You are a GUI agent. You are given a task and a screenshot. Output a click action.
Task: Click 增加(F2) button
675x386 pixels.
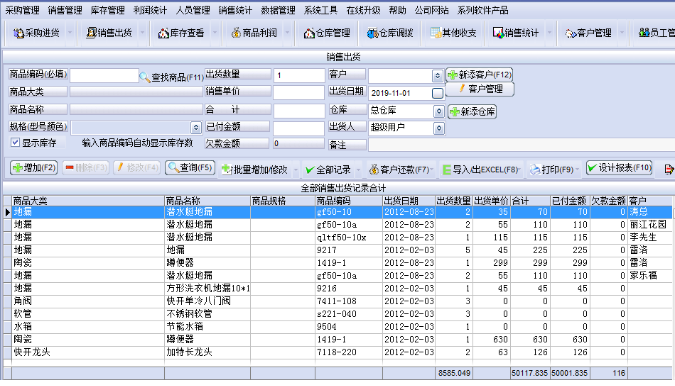(34, 167)
